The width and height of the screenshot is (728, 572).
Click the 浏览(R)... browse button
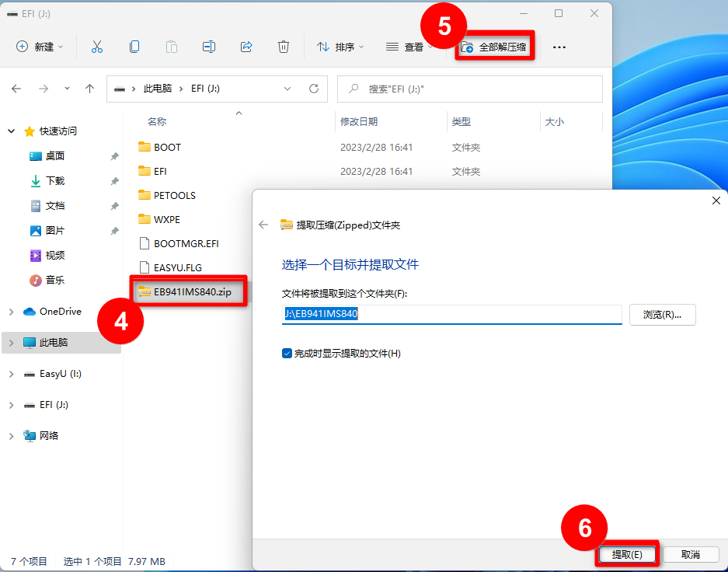click(x=662, y=315)
